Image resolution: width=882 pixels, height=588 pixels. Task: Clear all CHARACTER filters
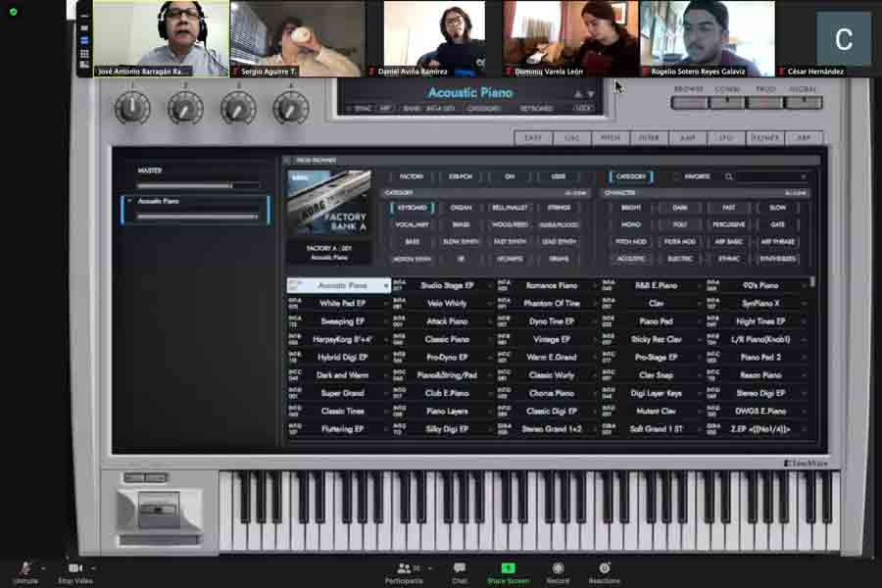(796, 193)
